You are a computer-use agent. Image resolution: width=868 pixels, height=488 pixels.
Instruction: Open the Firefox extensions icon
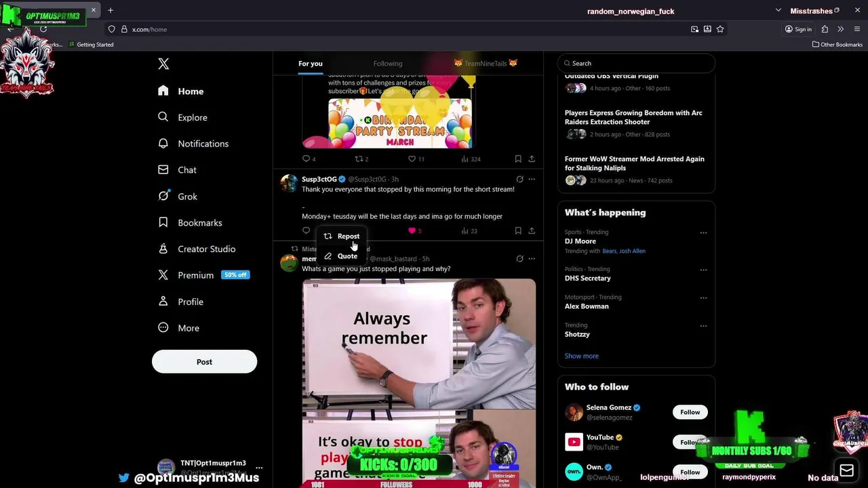825,29
